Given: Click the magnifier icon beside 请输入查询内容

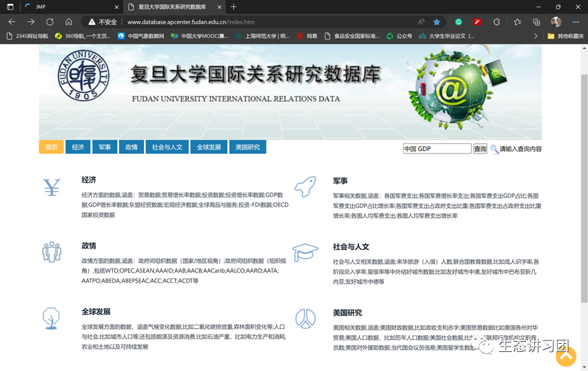Looking at the screenshot, I should pos(494,149).
